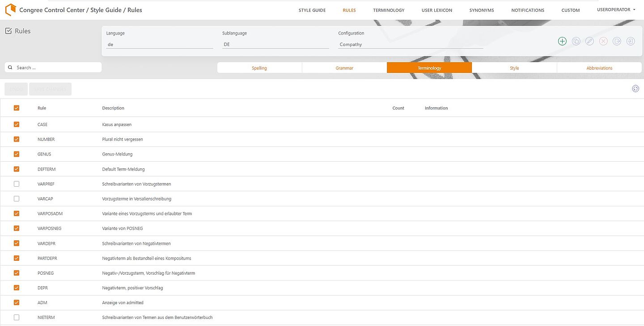This screenshot has width=644, height=326.
Task: Click the copy configuration icon
Action: (576, 41)
